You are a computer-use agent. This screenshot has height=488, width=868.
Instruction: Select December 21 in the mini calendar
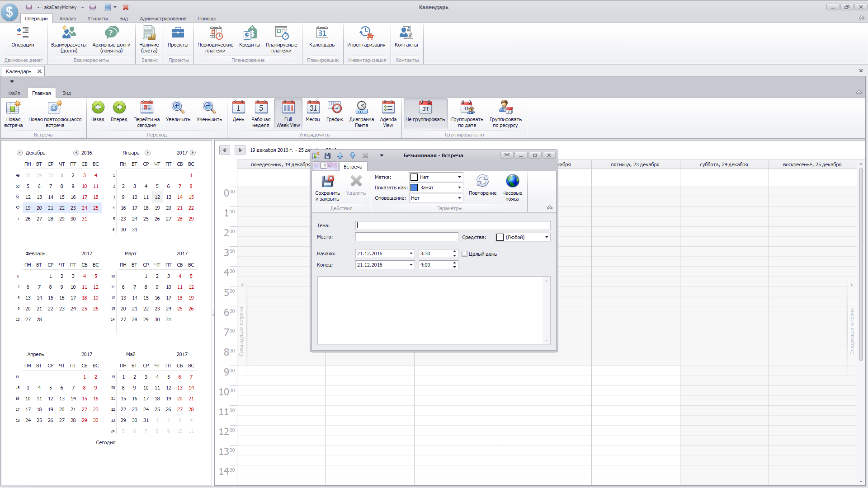click(x=51, y=208)
